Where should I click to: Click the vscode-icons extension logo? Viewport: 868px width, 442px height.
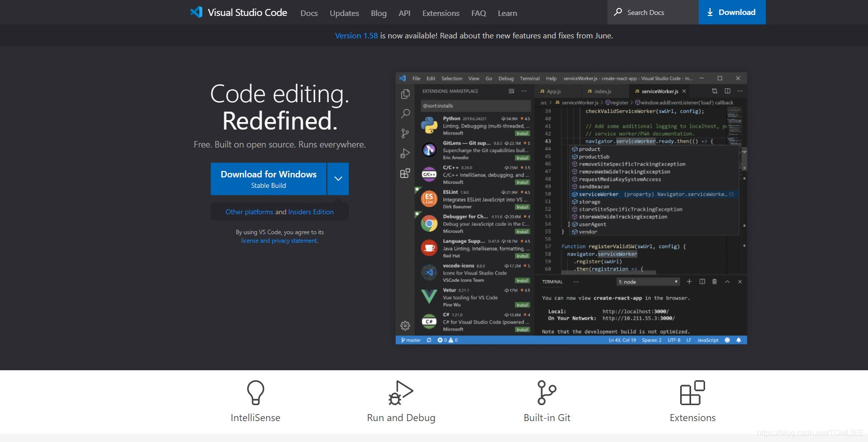[x=429, y=272]
